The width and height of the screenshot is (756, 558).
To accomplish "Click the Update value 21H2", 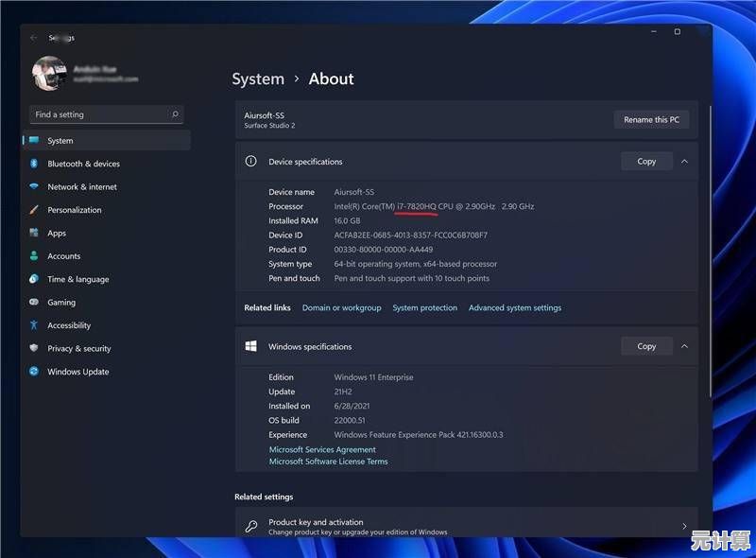I will [343, 392].
